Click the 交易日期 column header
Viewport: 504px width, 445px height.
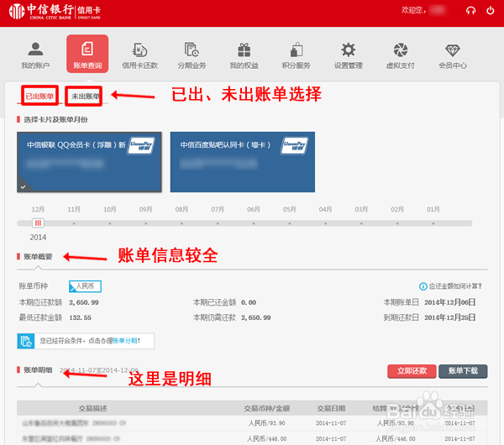(331, 408)
